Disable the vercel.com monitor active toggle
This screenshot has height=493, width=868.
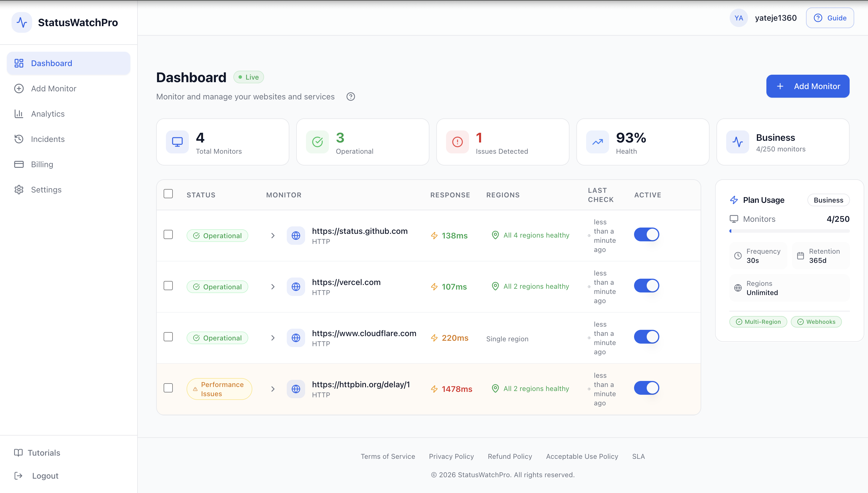[x=646, y=286]
